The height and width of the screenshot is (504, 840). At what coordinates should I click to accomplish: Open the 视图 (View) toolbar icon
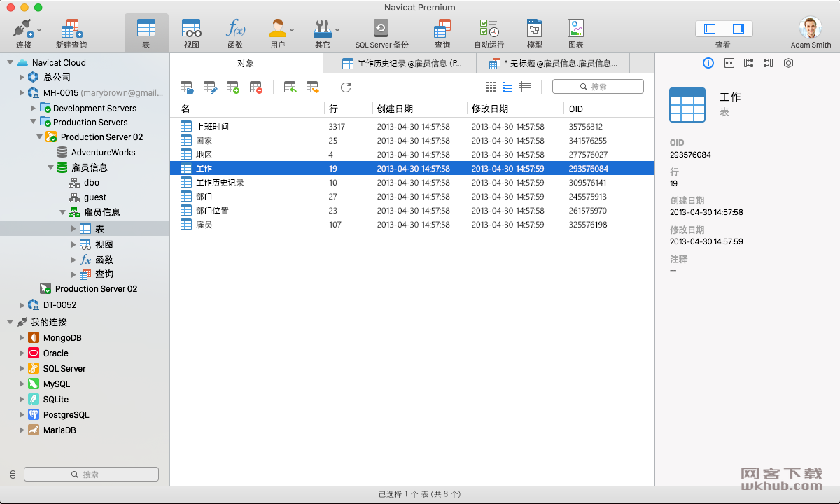192,29
